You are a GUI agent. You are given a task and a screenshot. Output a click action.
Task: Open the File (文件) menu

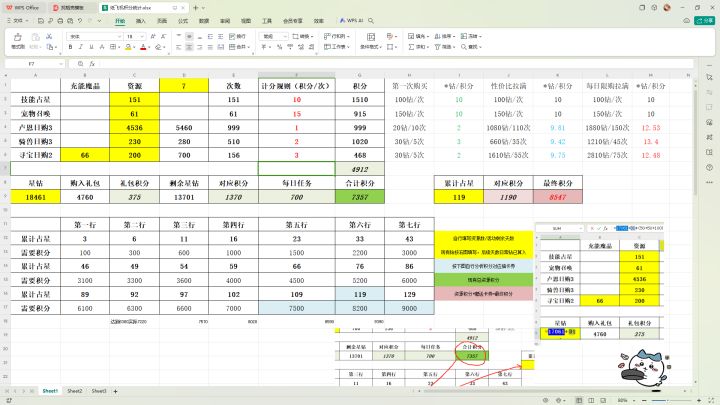coord(17,21)
